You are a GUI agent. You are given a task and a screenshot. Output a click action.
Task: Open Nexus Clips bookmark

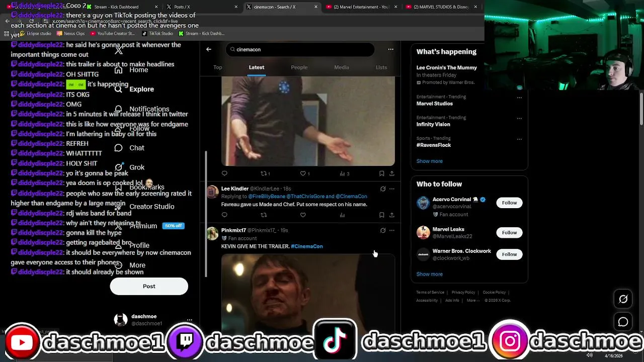[70, 34]
